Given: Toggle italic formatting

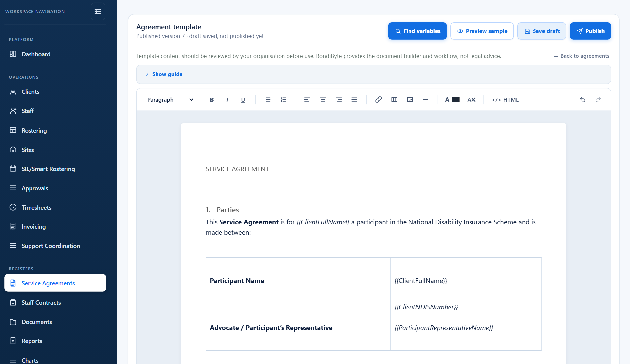Looking at the screenshot, I should coord(227,100).
